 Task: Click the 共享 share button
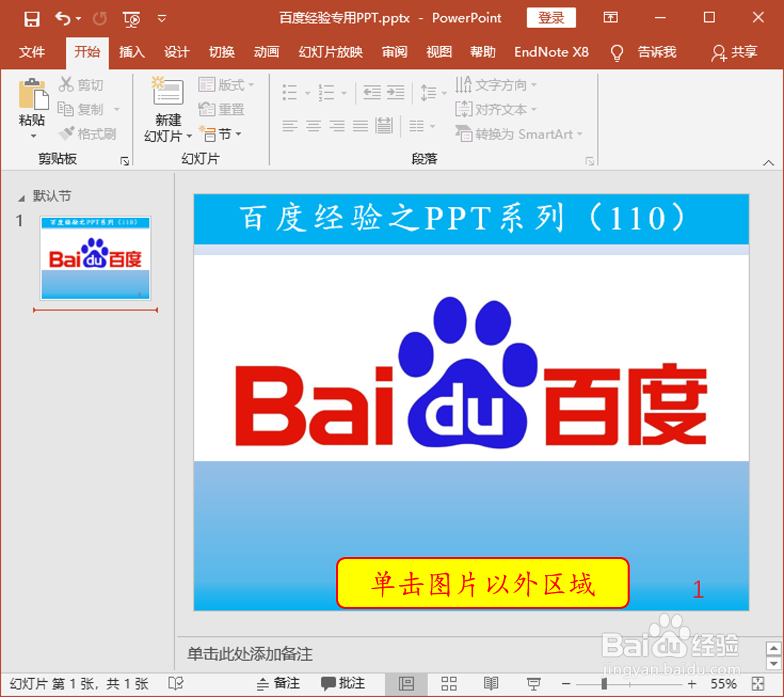[x=735, y=52]
